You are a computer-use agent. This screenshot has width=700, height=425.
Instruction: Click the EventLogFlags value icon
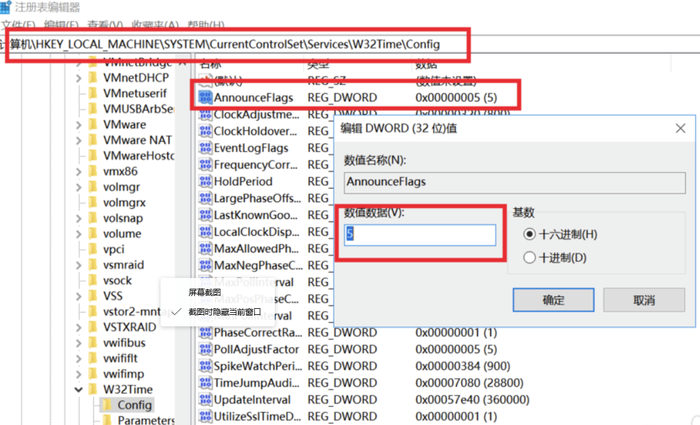pyautogui.click(x=205, y=148)
